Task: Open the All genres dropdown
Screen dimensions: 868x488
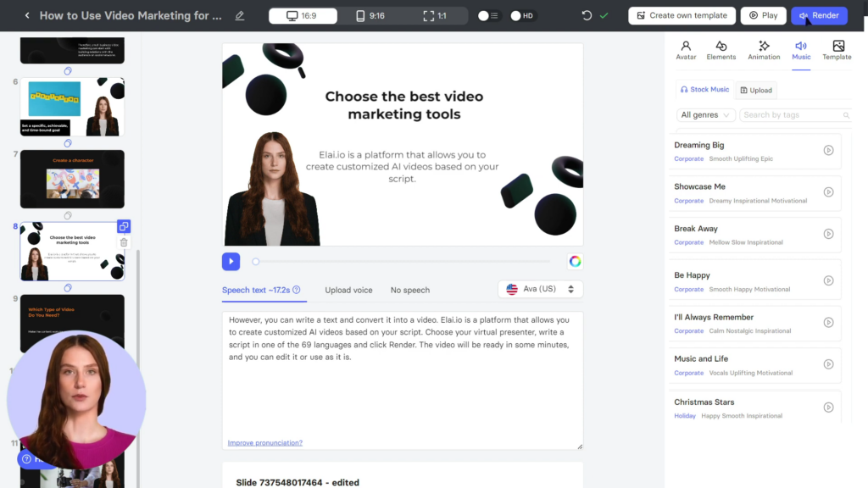Action: click(705, 114)
